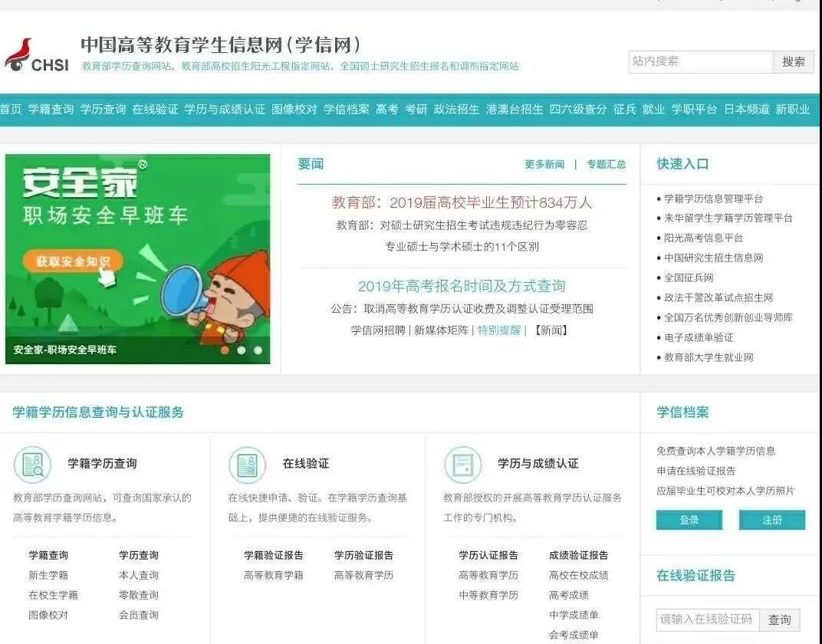Screen dimensions: 822x644
Task: Open 就业 navigation item
Action: point(653,110)
